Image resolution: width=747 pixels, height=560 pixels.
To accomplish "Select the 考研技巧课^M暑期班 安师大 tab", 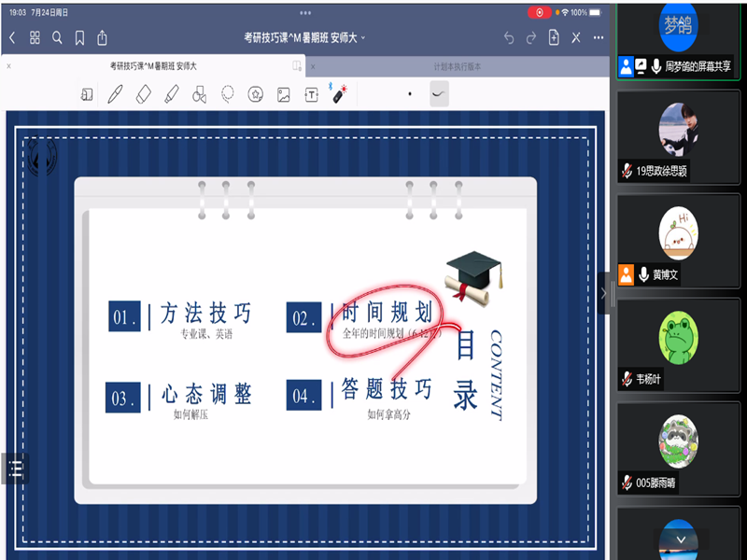I will pos(153,66).
